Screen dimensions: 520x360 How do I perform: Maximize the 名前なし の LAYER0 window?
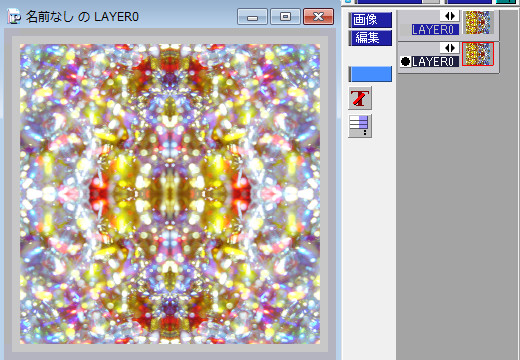(x=285, y=17)
